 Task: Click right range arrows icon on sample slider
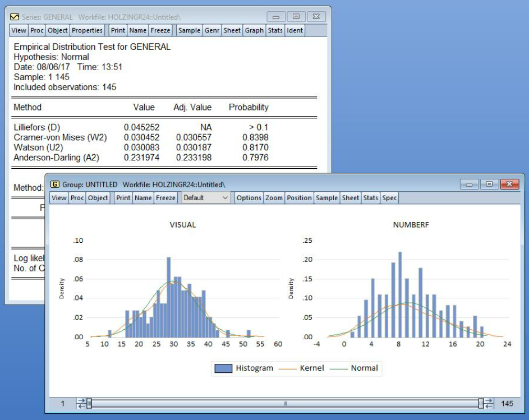click(x=489, y=403)
